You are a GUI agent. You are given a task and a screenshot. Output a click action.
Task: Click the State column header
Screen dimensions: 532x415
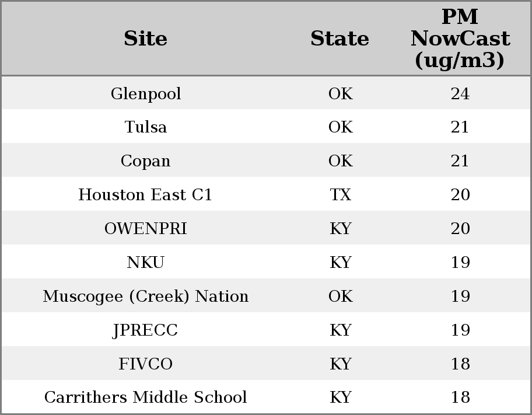(x=339, y=39)
